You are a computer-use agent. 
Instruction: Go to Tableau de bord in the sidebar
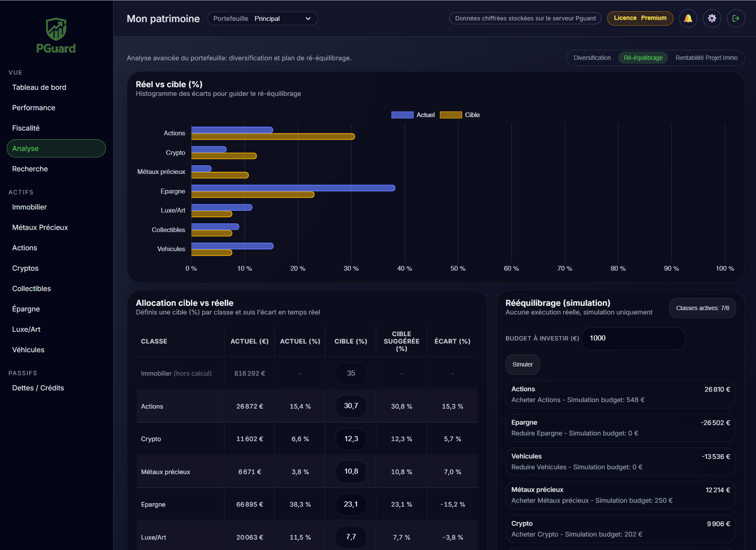pos(39,87)
